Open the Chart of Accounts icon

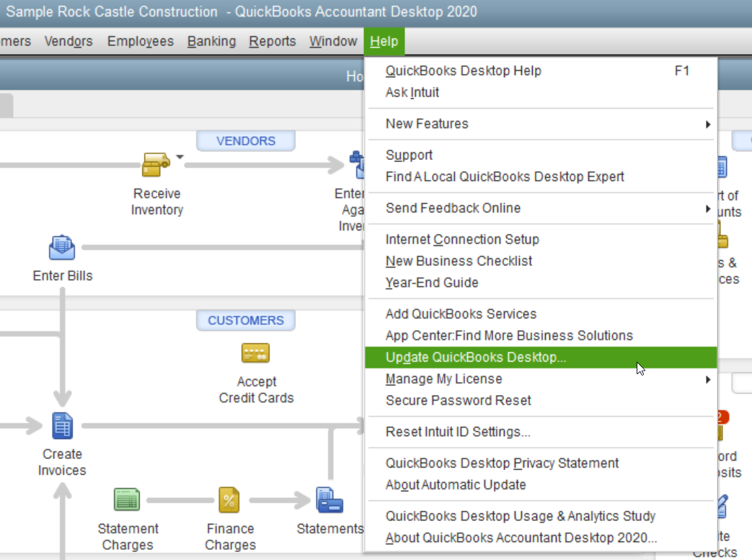pyautogui.click(x=720, y=167)
